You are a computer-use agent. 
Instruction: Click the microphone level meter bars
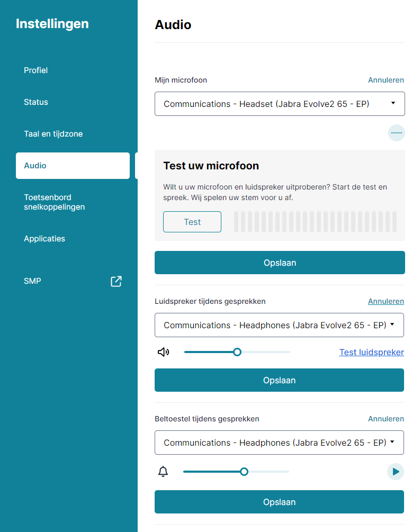315,222
